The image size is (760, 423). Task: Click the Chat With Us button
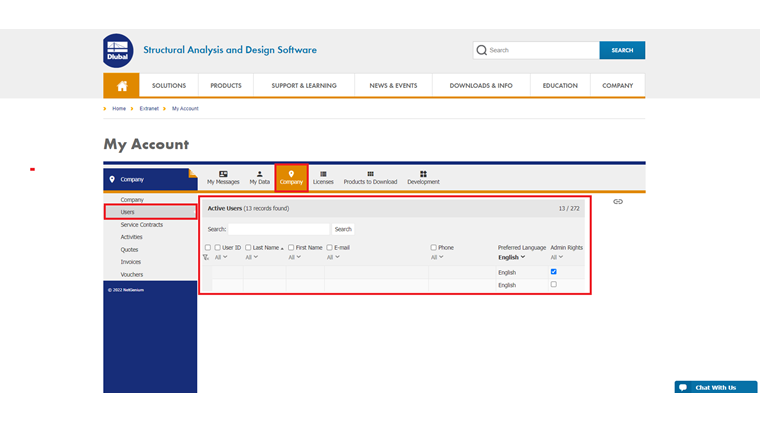pyautogui.click(x=716, y=387)
